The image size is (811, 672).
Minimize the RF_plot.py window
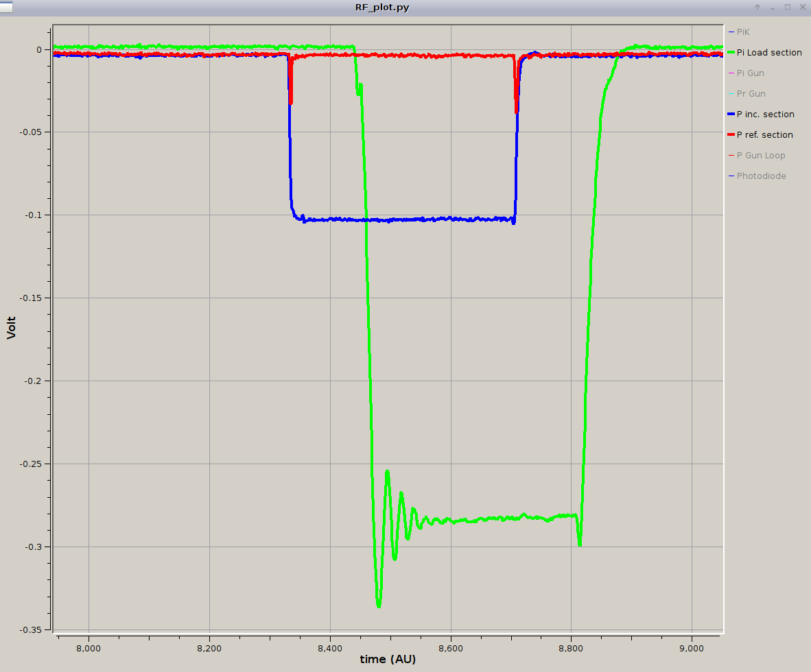tap(773, 8)
